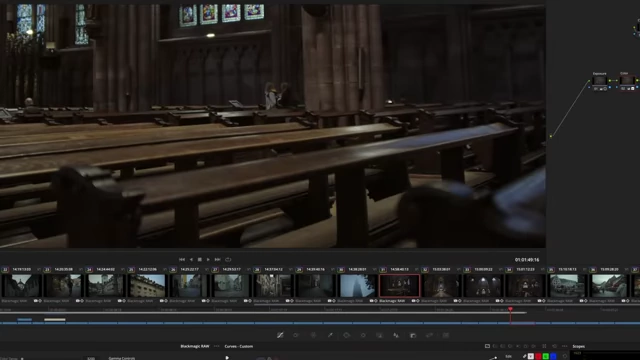The height and width of the screenshot is (360, 640).
Task: Toggle the Y luminance curve channel button
Action: [x=531, y=356]
